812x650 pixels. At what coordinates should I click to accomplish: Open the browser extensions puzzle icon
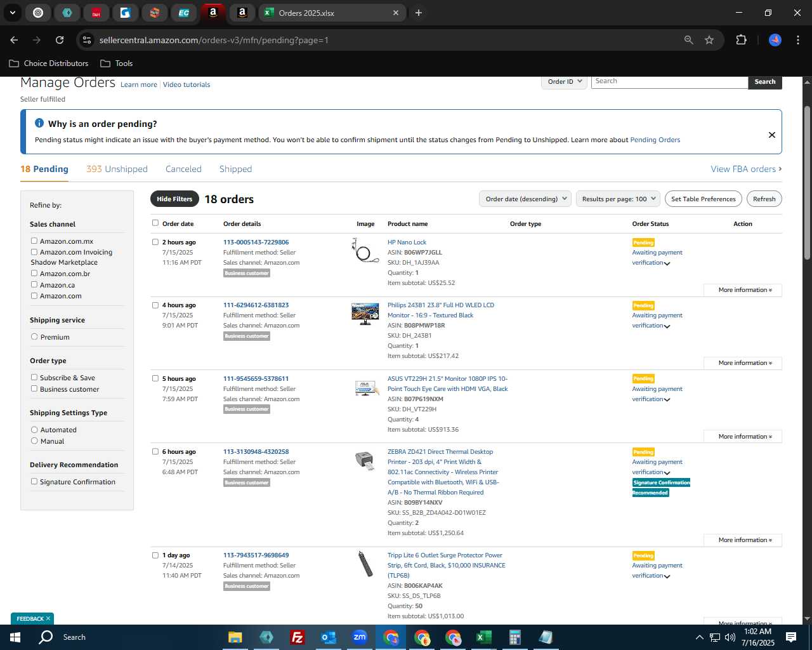741,40
